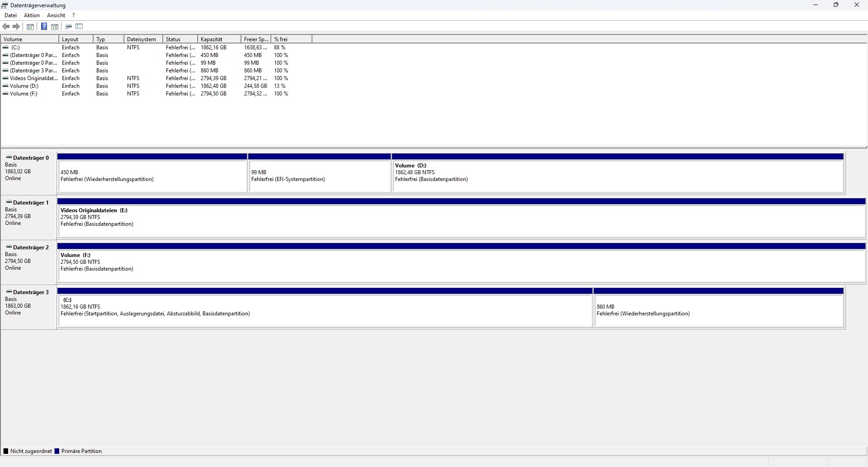Click the Primäre Partition legend label
The width and height of the screenshot is (868, 467).
coord(81,451)
